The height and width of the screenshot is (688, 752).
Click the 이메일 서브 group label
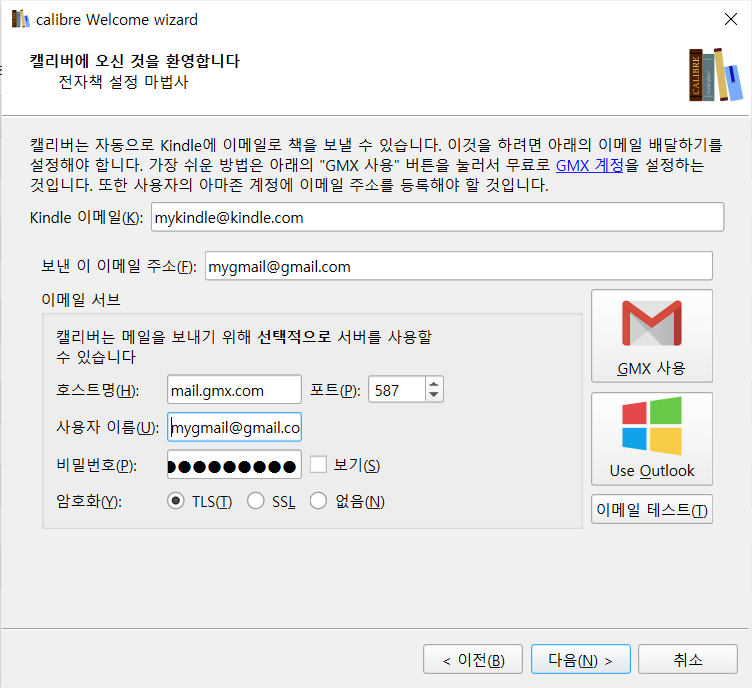81,300
